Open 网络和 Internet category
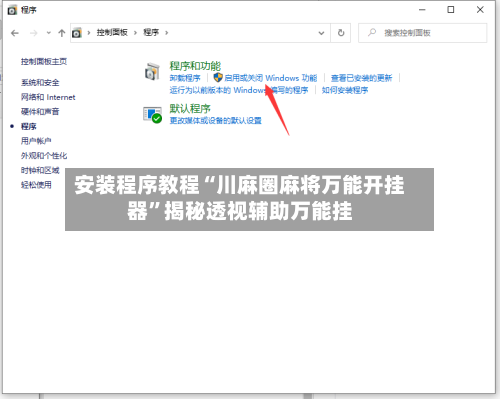Image resolution: width=500 pixels, height=399 pixels. click(48, 97)
